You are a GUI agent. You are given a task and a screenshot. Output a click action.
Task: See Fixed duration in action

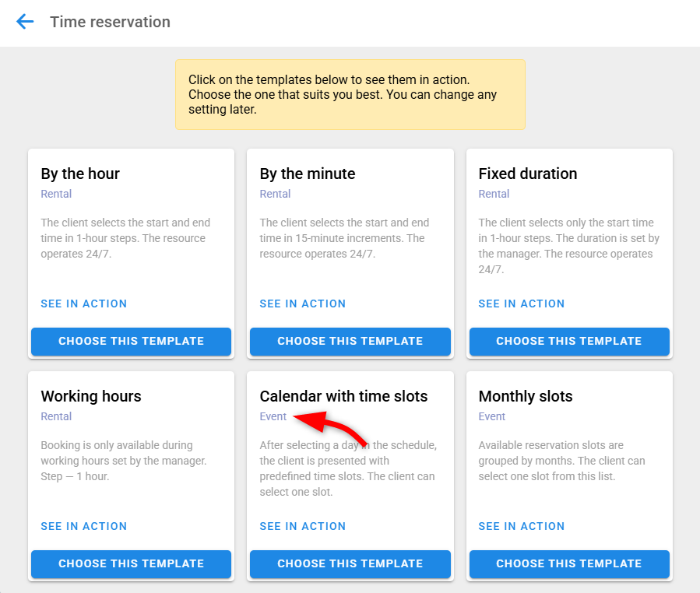pos(522,304)
